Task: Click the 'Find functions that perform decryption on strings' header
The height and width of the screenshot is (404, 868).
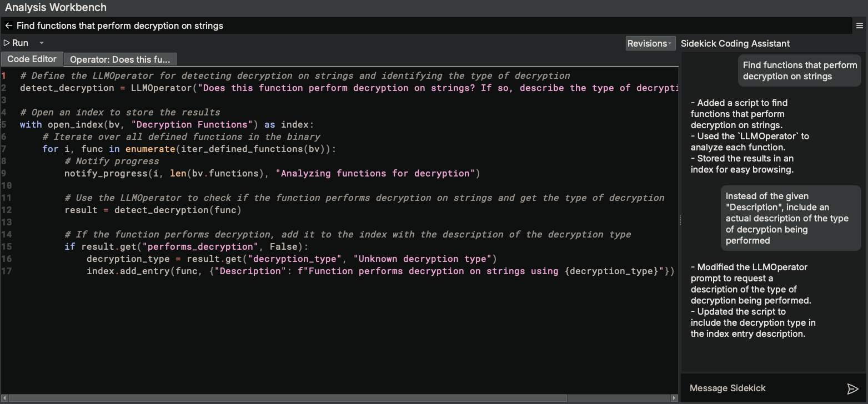Action: (x=120, y=26)
